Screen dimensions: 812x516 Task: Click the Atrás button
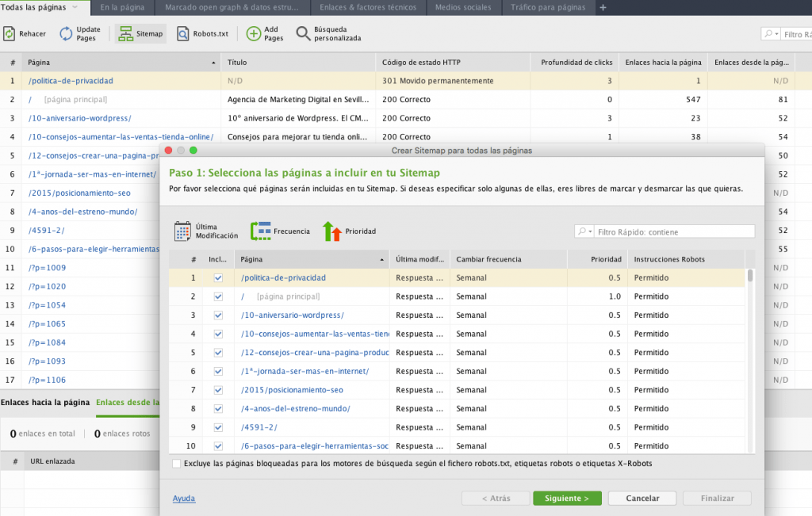click(x=496, y=498)
